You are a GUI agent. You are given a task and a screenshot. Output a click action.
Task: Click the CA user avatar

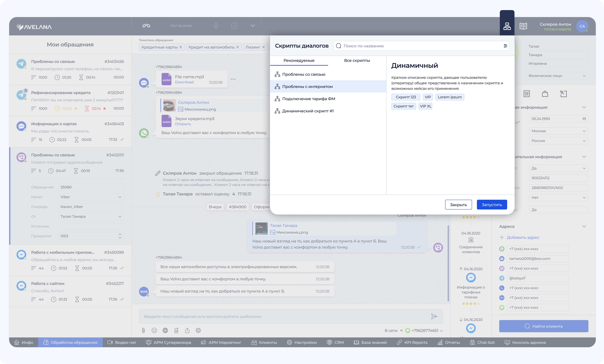(582, 26)
